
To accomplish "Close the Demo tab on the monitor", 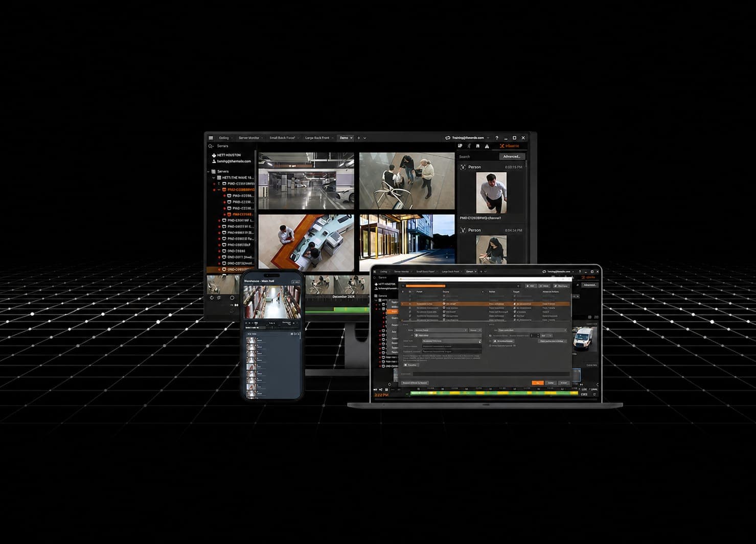I will pyautogui.click(x=351, y=138).
